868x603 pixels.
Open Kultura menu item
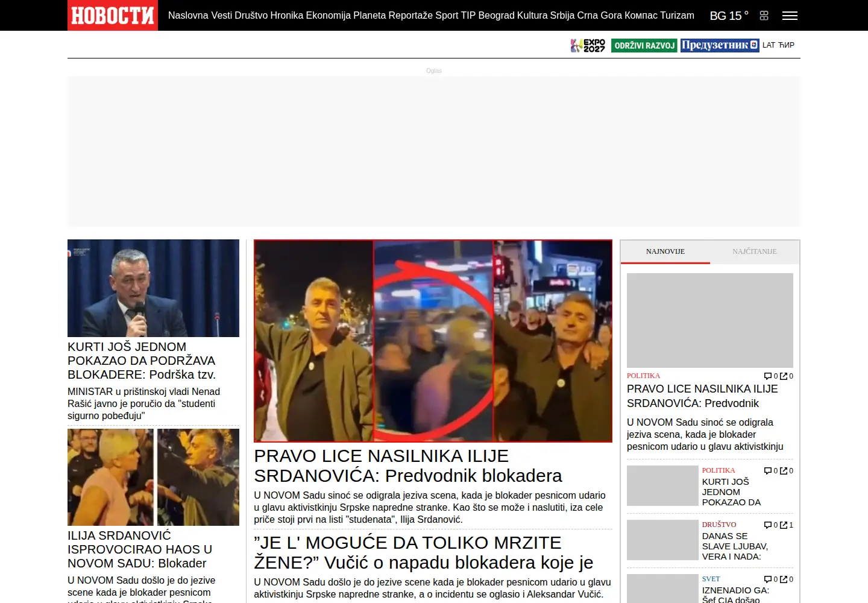point(532,16)
